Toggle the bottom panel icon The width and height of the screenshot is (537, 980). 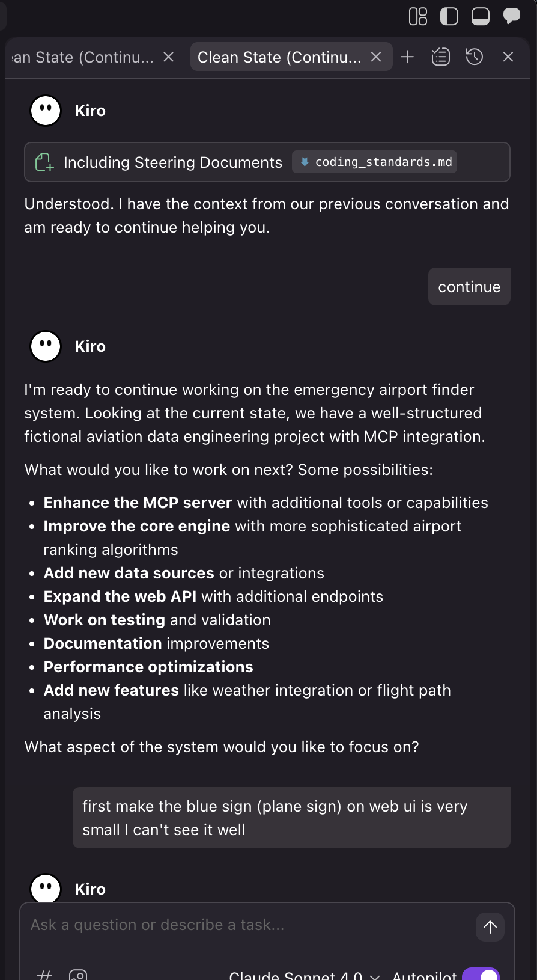coord(481,16)
